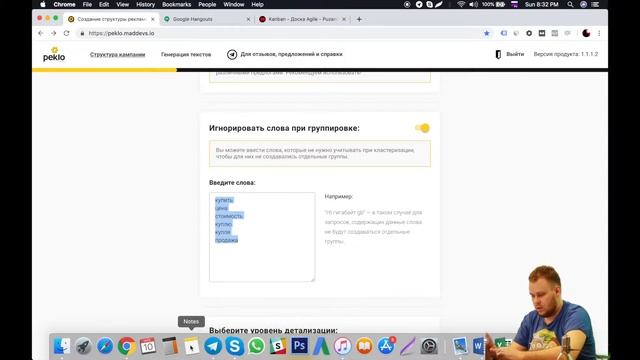Open the Chrome profile avatar
Viewport: 640px width, 360px height.
tap(586, 33)
